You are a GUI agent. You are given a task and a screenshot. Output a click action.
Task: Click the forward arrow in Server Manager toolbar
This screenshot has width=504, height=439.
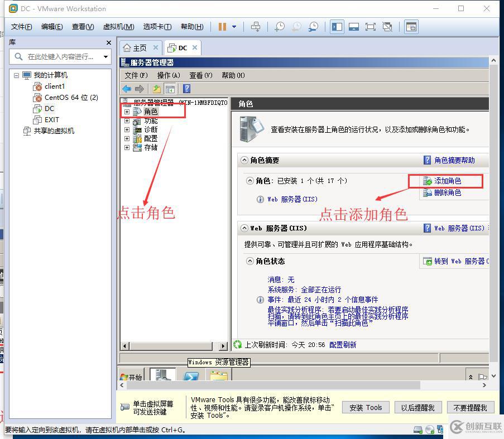click(139, 89)
